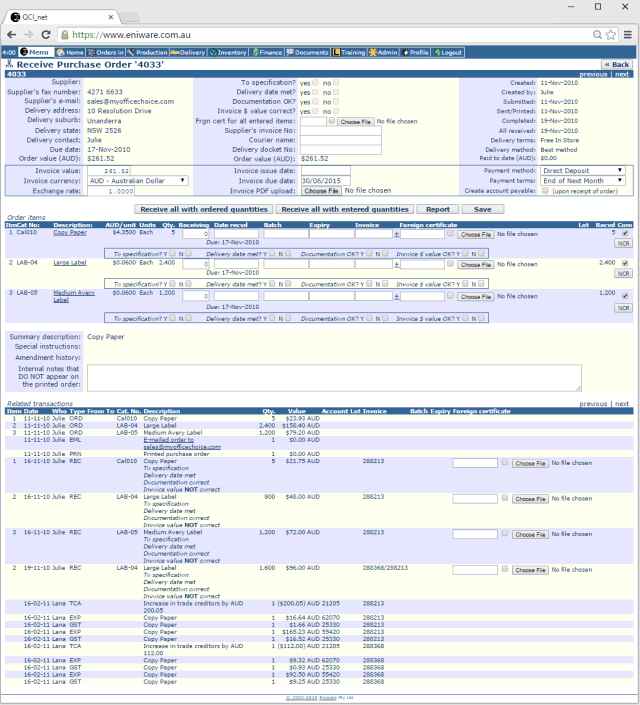Open the Payment method dropdown
This screenshot has width=640, height=705.
click(x=582, y=170)
